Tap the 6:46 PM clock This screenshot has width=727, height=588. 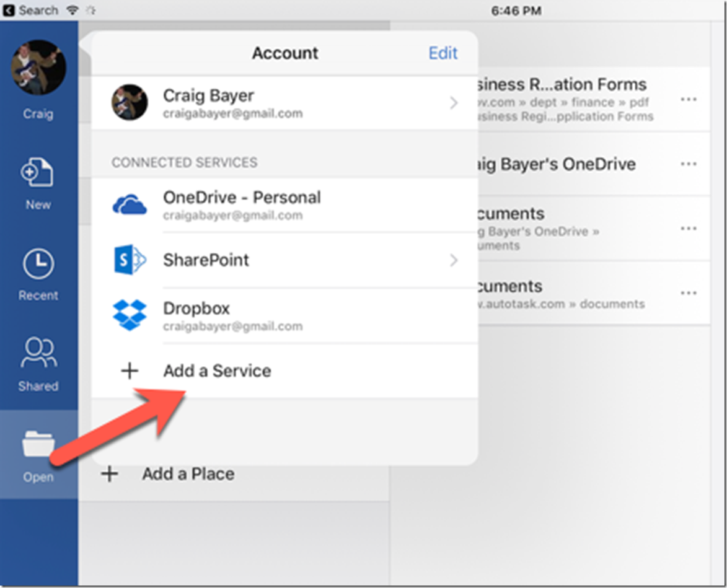tap(516, 11)
